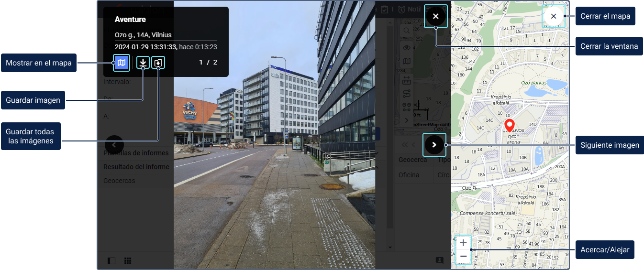Viewport: 644px width, 270px height.
Task: Open the Geocercas report result item
Action: pos(120,181)
